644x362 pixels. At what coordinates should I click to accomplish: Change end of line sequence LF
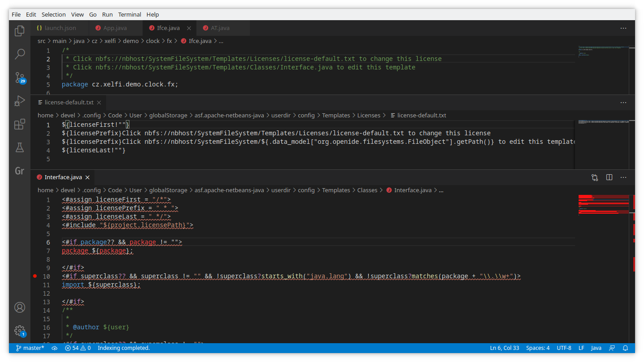(x=581, y=348)
